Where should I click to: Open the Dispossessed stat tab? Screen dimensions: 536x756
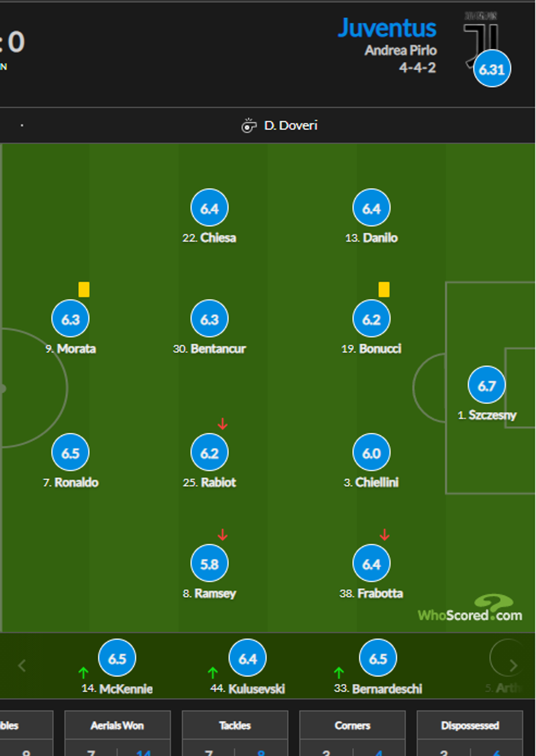point(470,725)
